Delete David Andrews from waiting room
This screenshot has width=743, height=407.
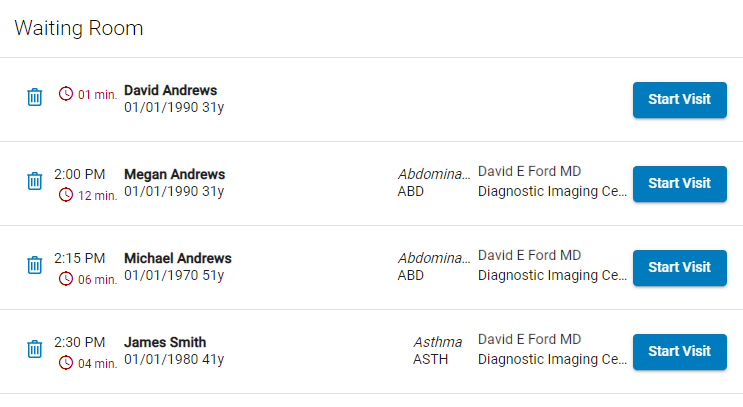[x=35, y=97]
